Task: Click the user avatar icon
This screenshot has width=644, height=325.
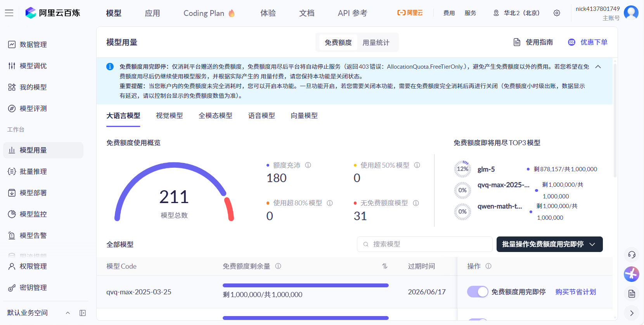Action: click(x=631, y=13)
